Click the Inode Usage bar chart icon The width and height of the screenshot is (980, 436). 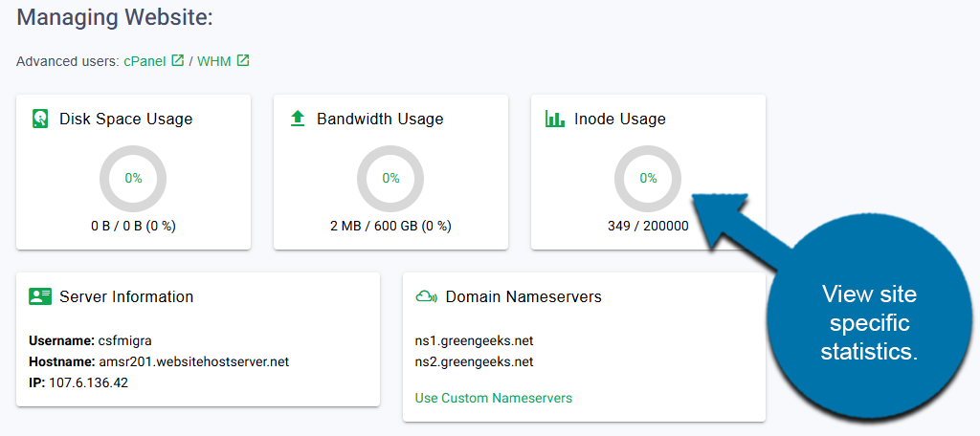tap(555, 120)
